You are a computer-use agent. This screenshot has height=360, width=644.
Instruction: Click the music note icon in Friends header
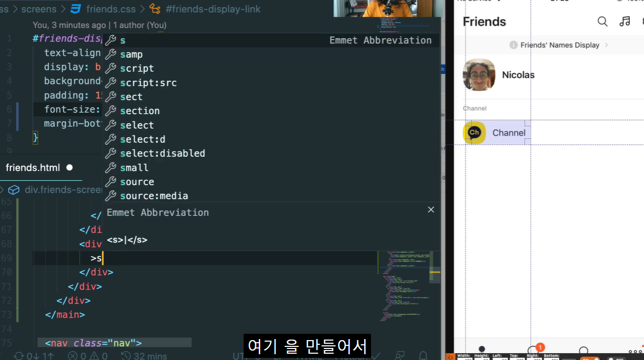(625, 21)
